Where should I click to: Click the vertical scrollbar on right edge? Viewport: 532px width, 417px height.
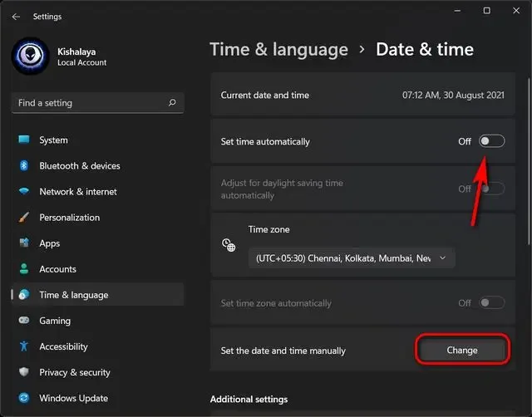click(x=529, y=160)
